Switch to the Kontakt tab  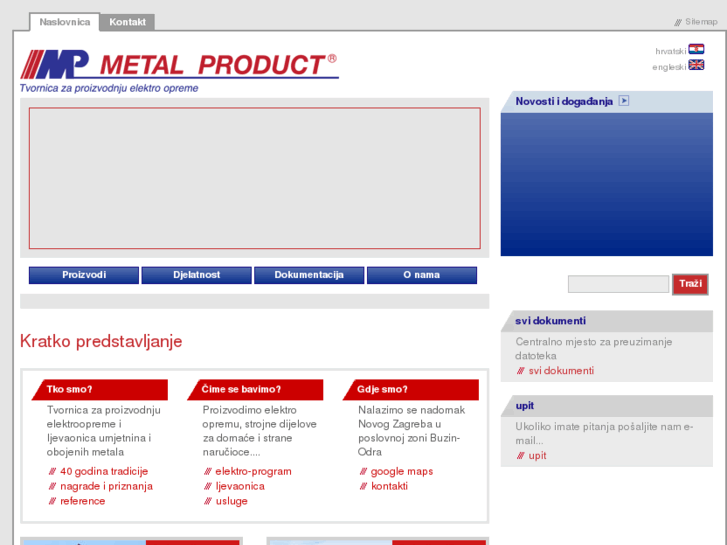(128, 22)
